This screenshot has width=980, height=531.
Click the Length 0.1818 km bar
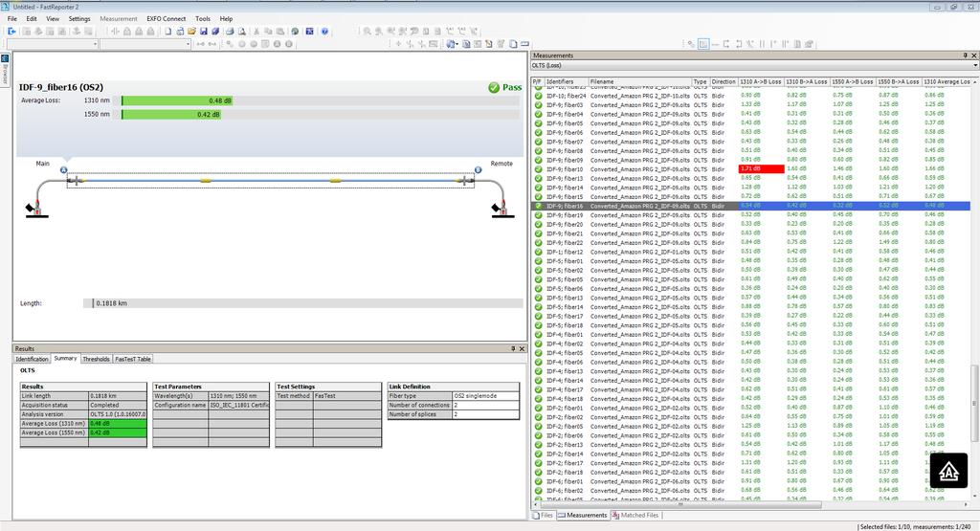(x=303, y=303)
